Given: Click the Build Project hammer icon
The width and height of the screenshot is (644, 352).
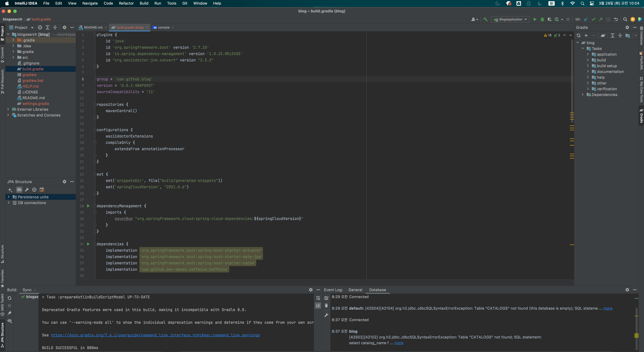Looking at the screenshot, I should coord(485,19).
